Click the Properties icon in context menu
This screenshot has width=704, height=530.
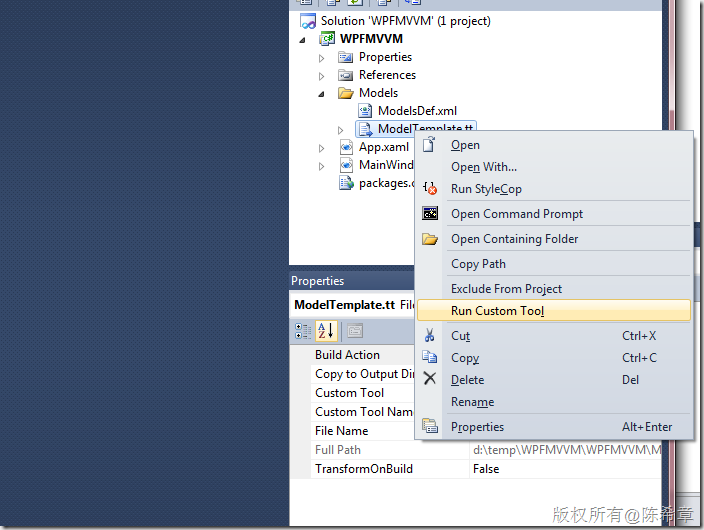[430, 426]
